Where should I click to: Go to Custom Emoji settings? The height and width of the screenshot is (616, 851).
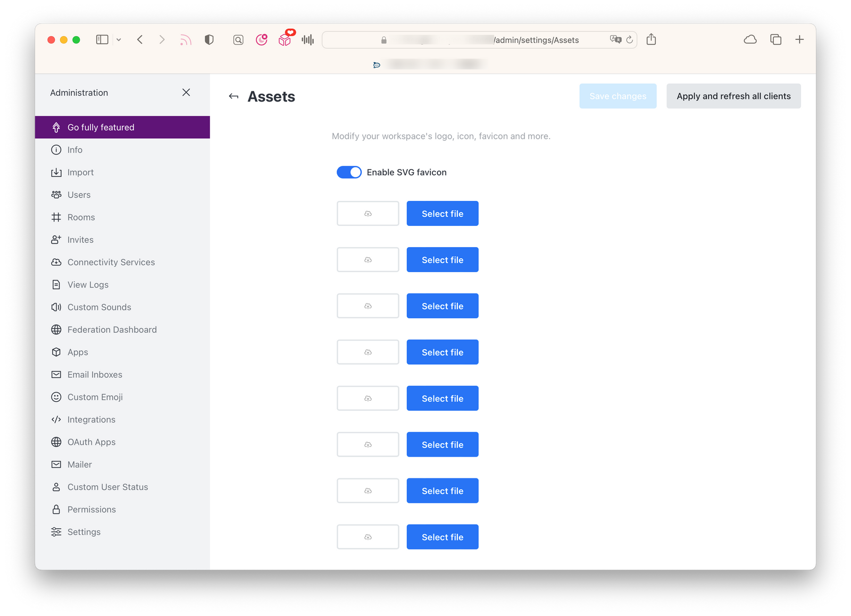click(95, 397)
